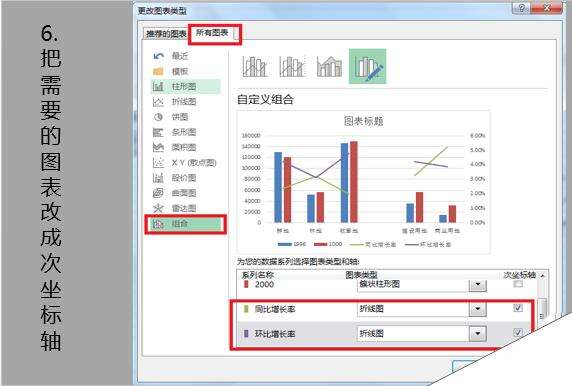The height and width of the screenshot is (386, 572).
Task: Switch to the 推荐的图表 tab
Action: 166,34
